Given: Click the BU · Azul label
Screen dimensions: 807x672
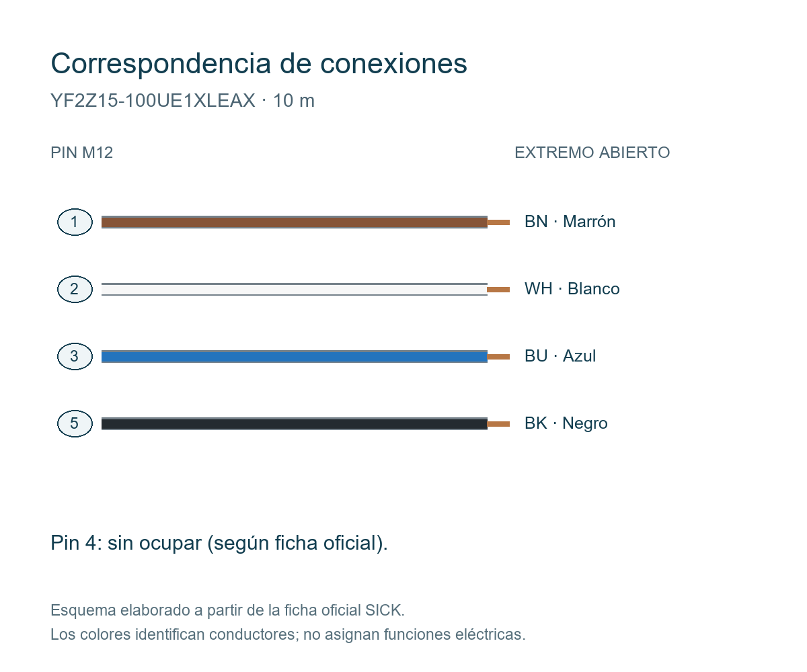Looking at the screenshot, I should (560, 356).
